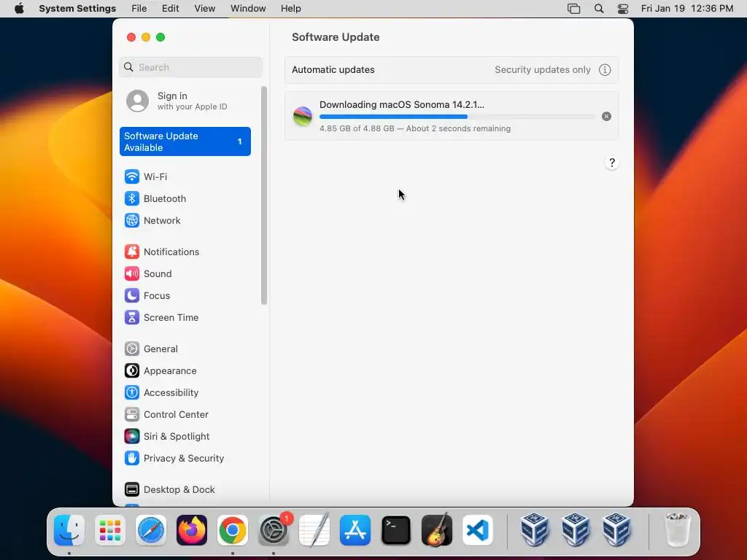The height and width of the screenshot is (560, 747).
Task: Click the sidebar Search field
Action: 190,67
